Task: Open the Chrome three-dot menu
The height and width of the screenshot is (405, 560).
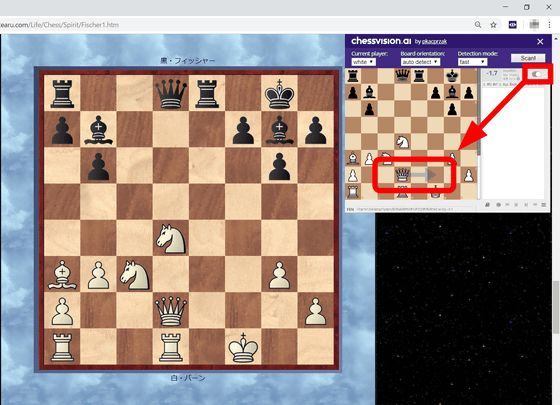Action: point(549,25)
